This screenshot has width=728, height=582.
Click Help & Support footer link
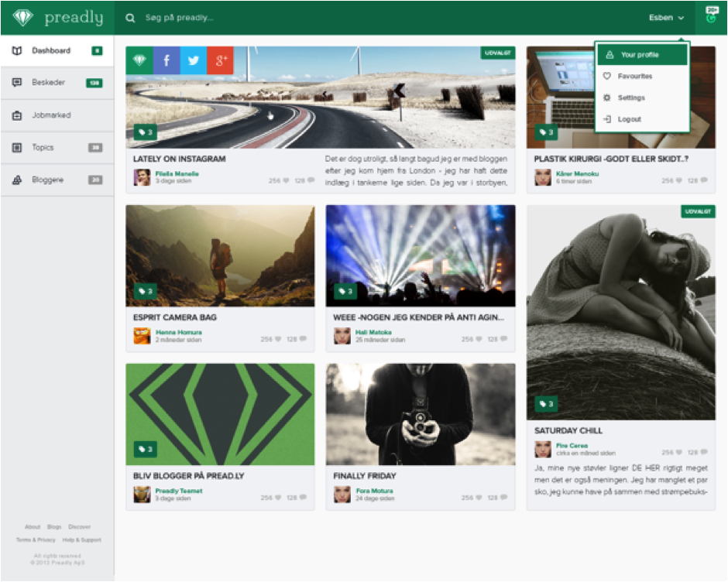(81, 539)
